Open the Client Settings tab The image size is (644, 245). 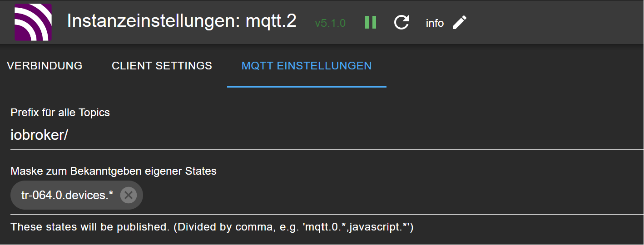162,66
